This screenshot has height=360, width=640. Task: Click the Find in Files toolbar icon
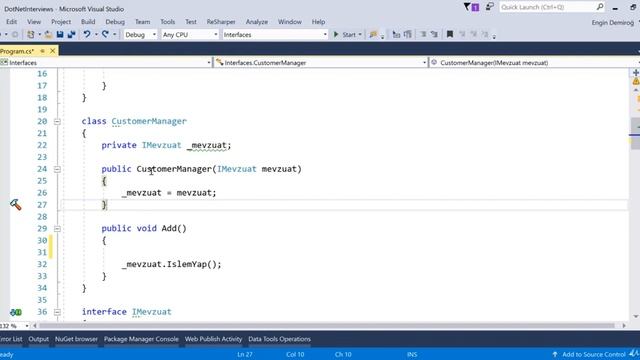[x=373, y=35]
